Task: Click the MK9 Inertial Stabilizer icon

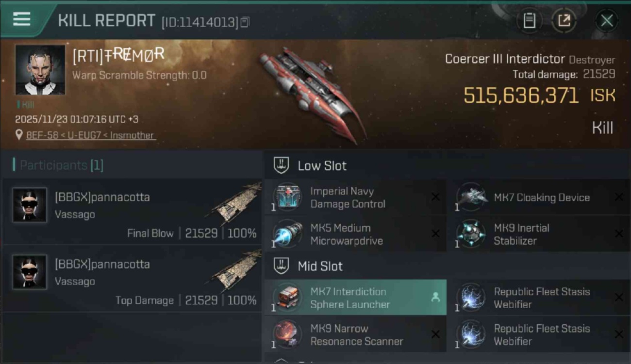Action: click(x=471, y=234)
